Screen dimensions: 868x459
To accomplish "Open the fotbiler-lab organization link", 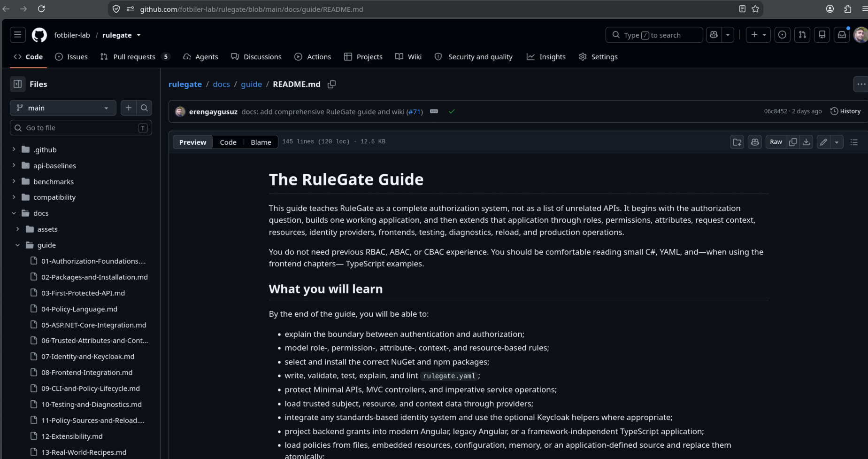I will (x=72, y=35).
